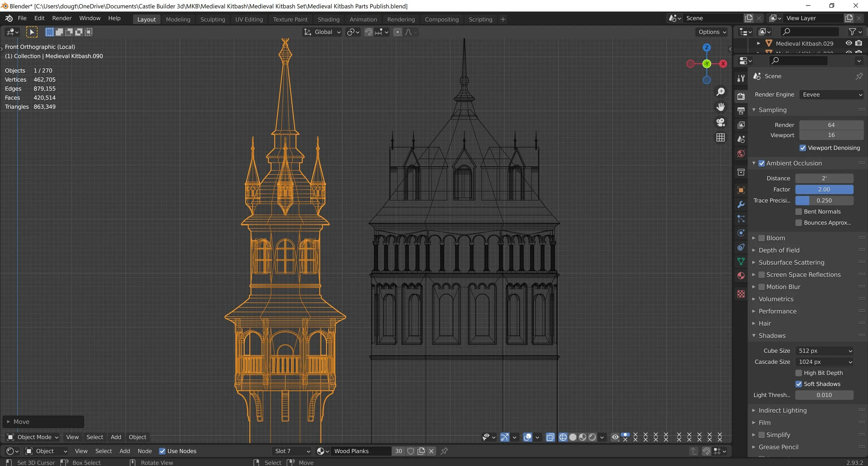Expand the Indirect Lighting panel
Screen dimensions: 868x466
[x=782, y=410]
